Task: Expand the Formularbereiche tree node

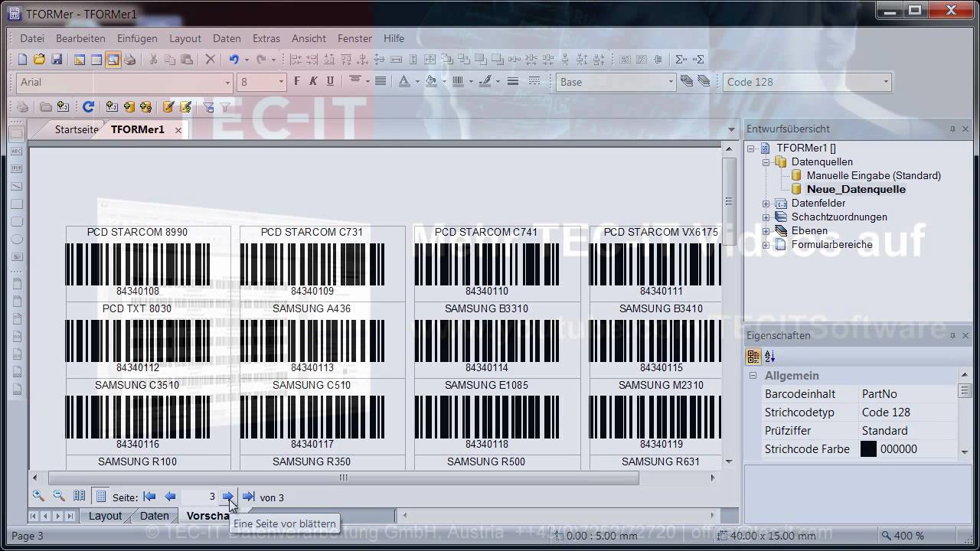Action: click(766, 245)
